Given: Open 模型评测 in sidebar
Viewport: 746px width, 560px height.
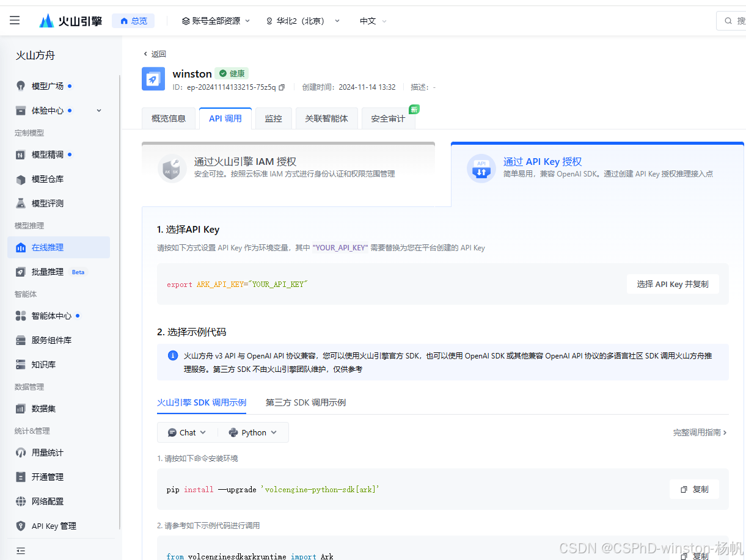Looking at the screenshot, I should [59, 203].
